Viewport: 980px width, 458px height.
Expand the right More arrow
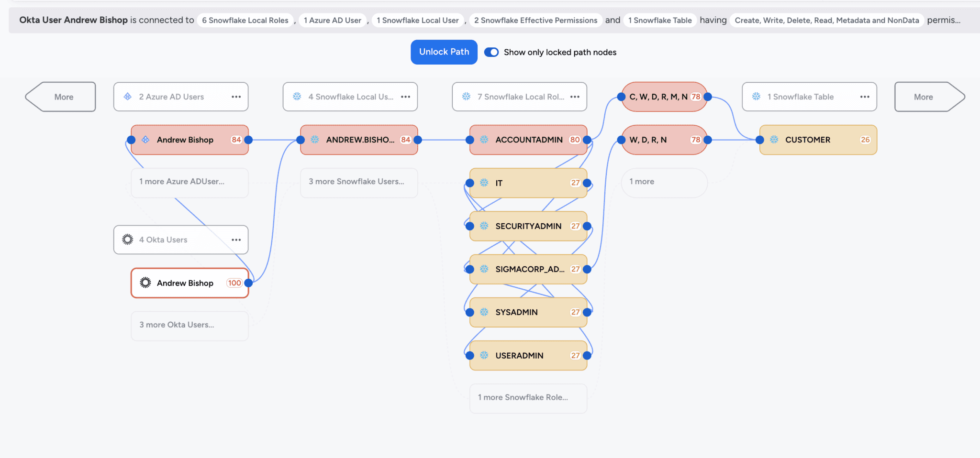[924, 97]
